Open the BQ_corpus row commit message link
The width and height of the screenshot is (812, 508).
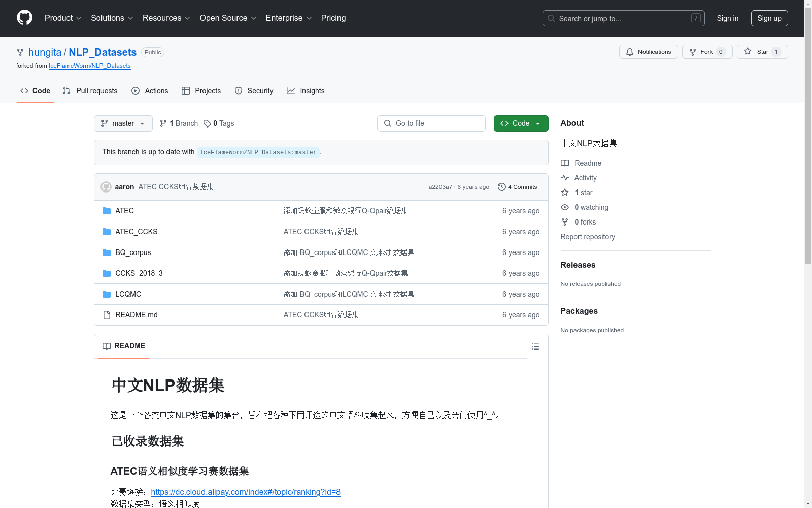tap(349, 252)
